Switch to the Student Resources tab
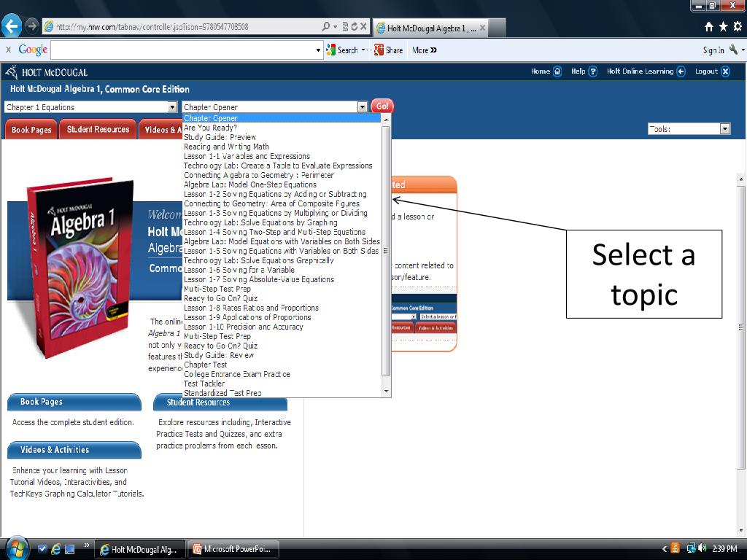Viewport: 747px width, 560px height. click(x=98, y=130)
